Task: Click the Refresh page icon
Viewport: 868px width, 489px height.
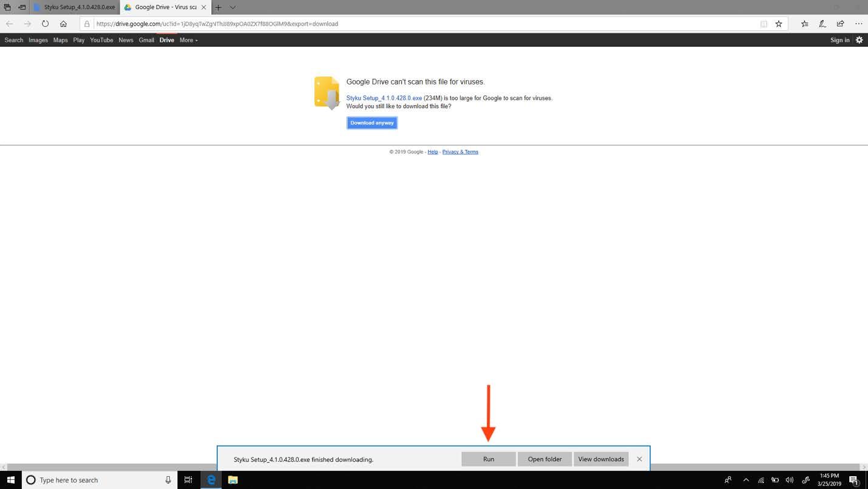Action: coord(45,24)
